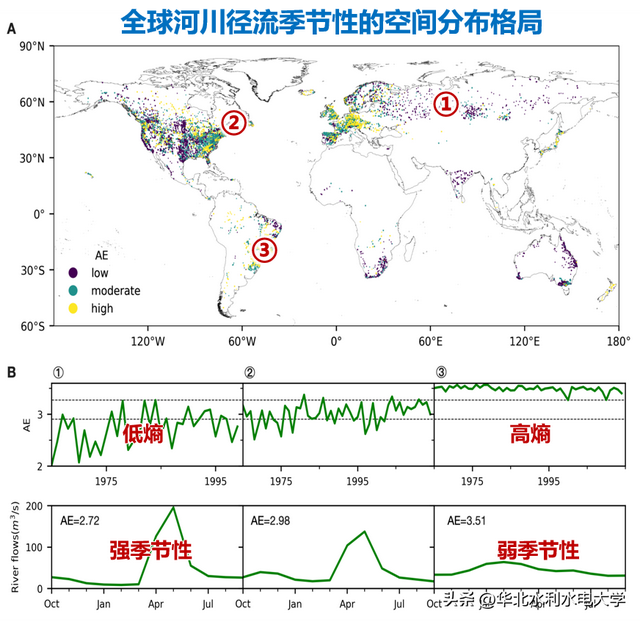Viewport: 640px width, 622px height.
Task: Click the circled ③ heading above third AE chart
Action: (x=441, y=372)
